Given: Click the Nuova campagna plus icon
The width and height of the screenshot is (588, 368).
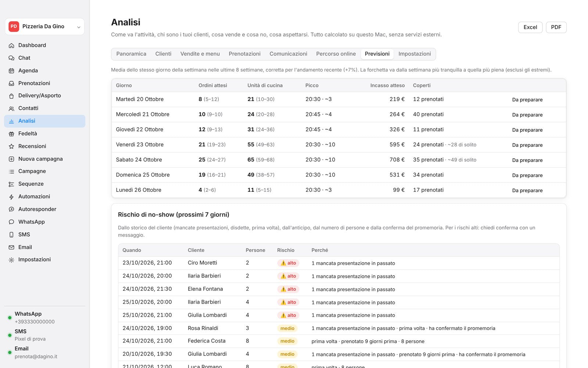Looking at the screenshot, I should pos(11,159).
